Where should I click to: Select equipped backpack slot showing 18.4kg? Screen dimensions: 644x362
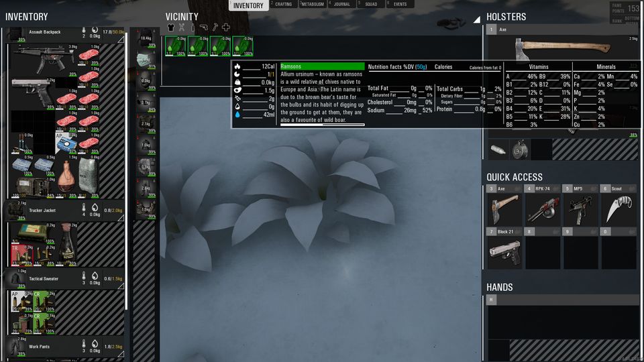[x=146, y=38]
